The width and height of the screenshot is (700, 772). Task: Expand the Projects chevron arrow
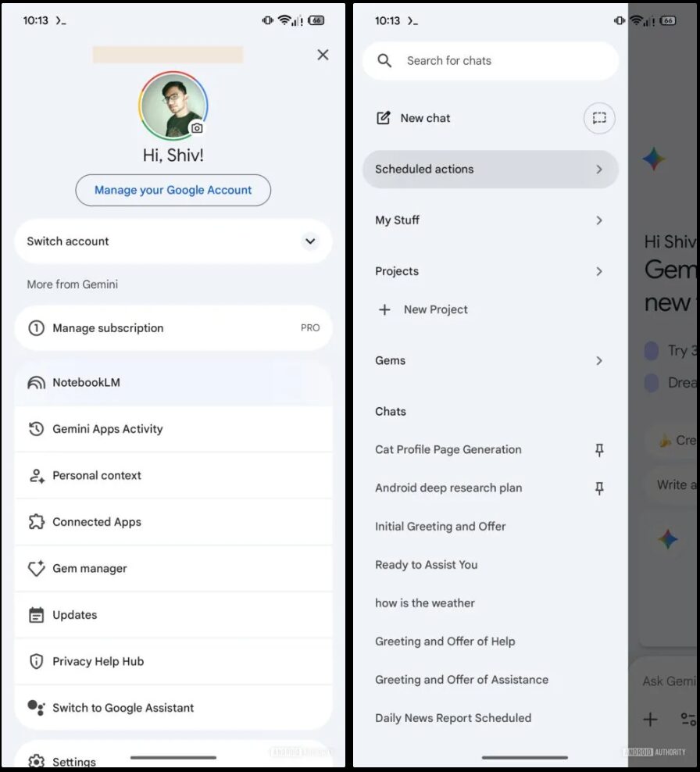[599, 272]
